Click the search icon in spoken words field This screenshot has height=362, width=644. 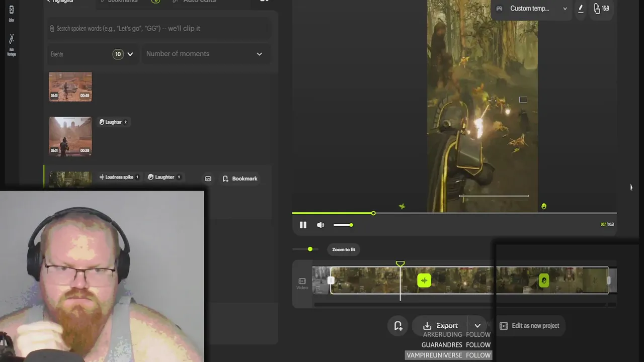tap(52, 29)
